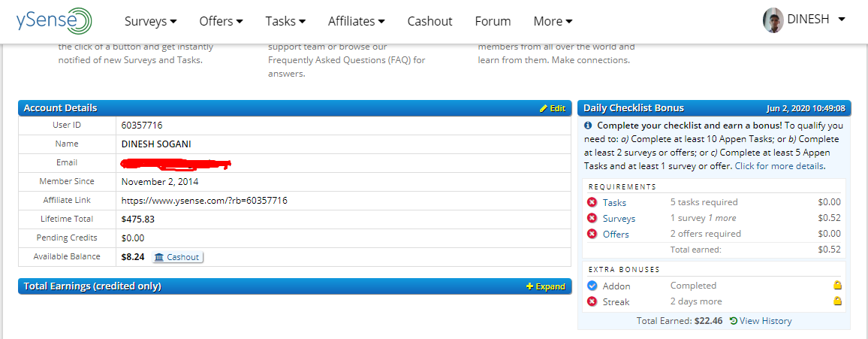Image resolution: width=868 pixels, height=339 pixels.
Task: Open the Affiliates dropdown menu
Action: pos(357,21)
